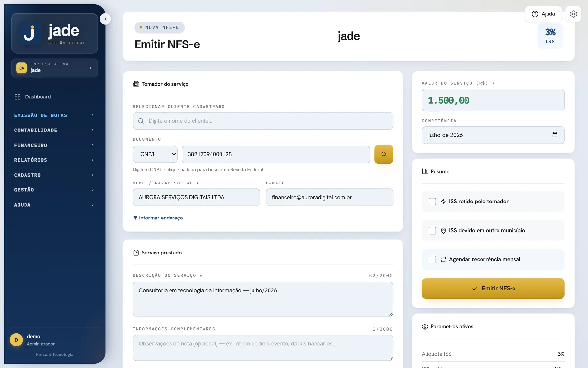Open the Ajuda sidebar menu

pos(54,205)
